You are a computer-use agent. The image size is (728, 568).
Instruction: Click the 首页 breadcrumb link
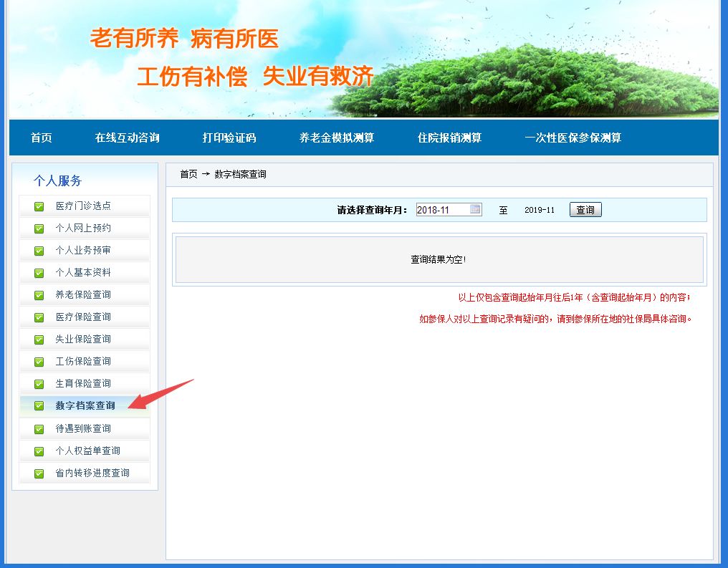(x=188, y=174)
